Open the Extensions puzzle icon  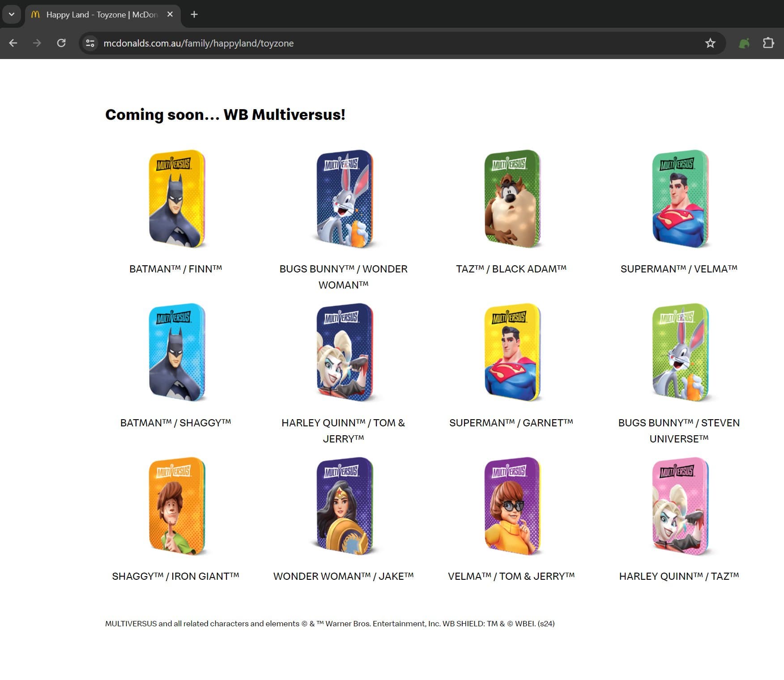coord(768,43)
